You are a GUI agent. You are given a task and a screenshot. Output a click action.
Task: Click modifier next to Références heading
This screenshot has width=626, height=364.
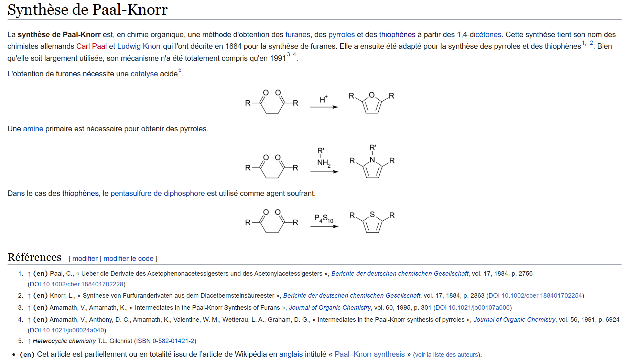coord(85,258)
